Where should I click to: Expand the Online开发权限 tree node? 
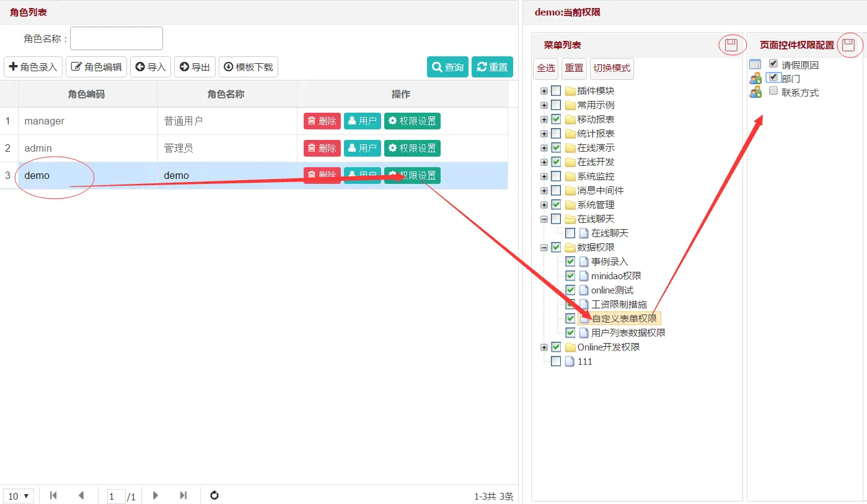click(x=544, y=347)
